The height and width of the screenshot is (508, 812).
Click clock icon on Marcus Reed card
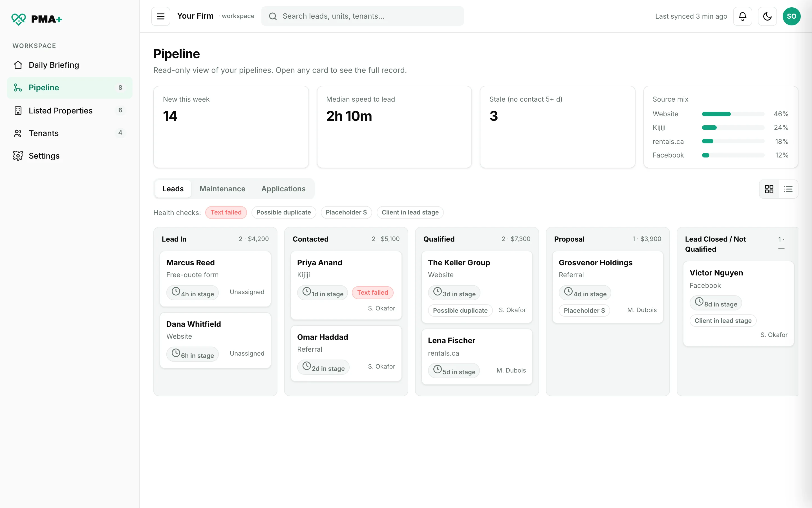point(176,291)
